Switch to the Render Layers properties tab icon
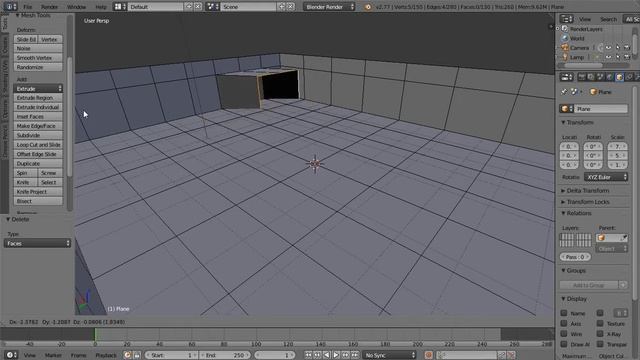Image resolution: width=640 pixels, height=360 pixels. 591,77
